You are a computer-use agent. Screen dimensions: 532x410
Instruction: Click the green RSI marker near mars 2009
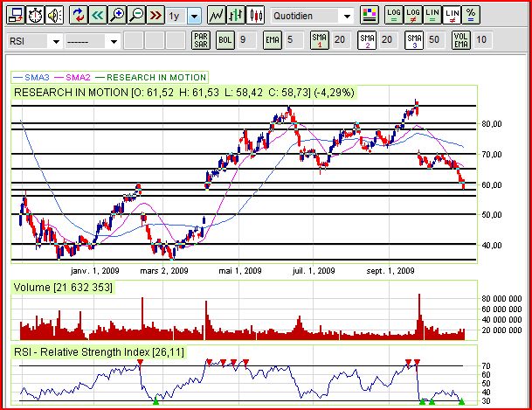coord(155,401)
